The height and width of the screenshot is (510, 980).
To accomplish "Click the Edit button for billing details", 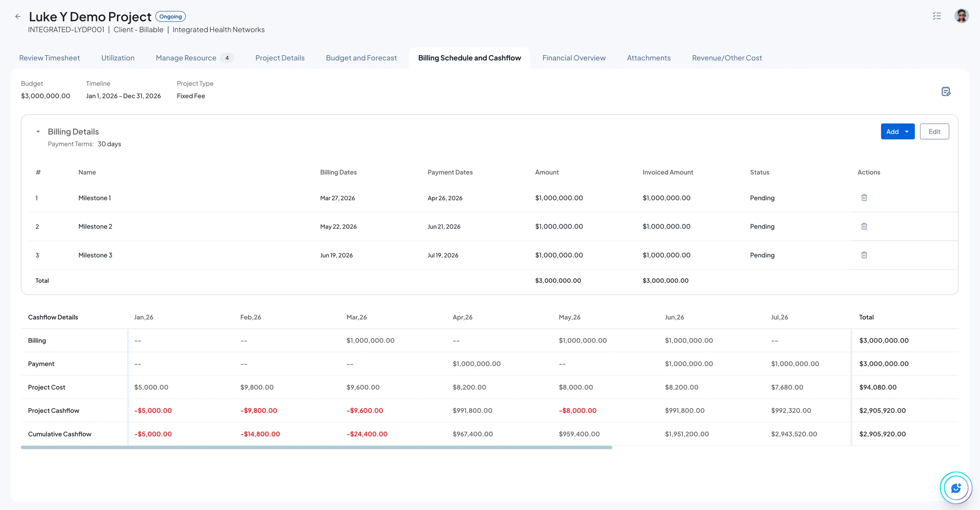I will point(934,131).
